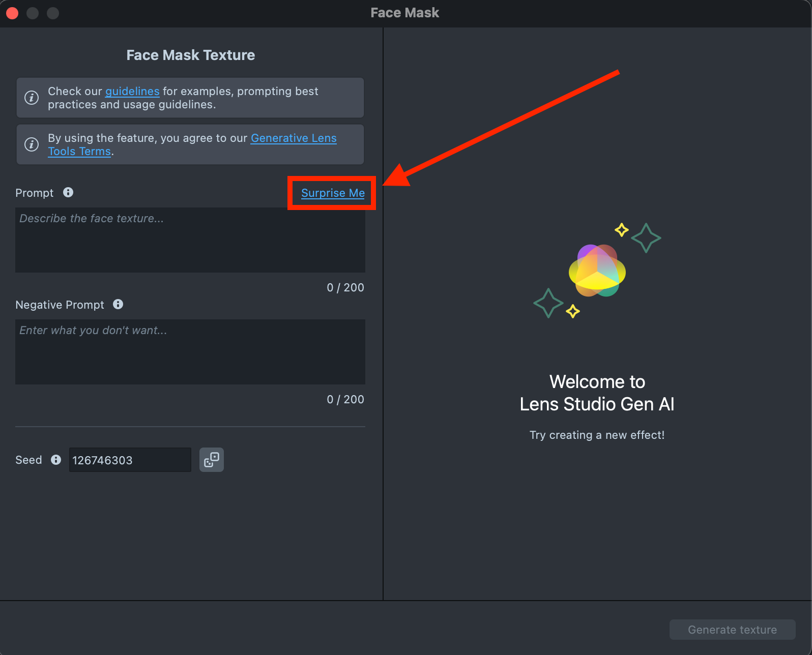812x655 pixels.
Task: Click the Prompt info icon
Action: point(68,192)
